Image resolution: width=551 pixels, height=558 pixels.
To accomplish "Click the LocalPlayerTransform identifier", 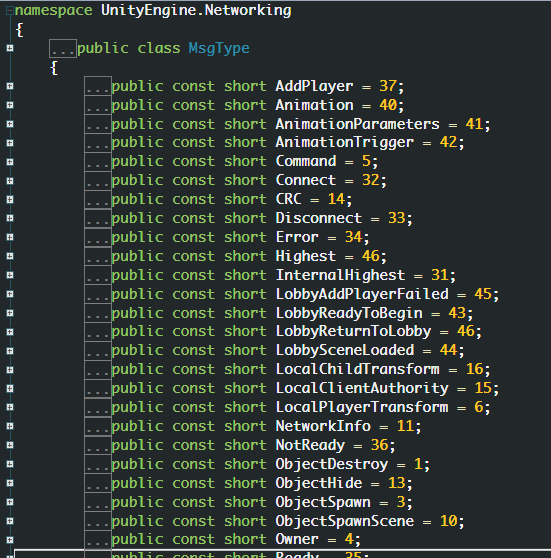I will coord(362,407).
